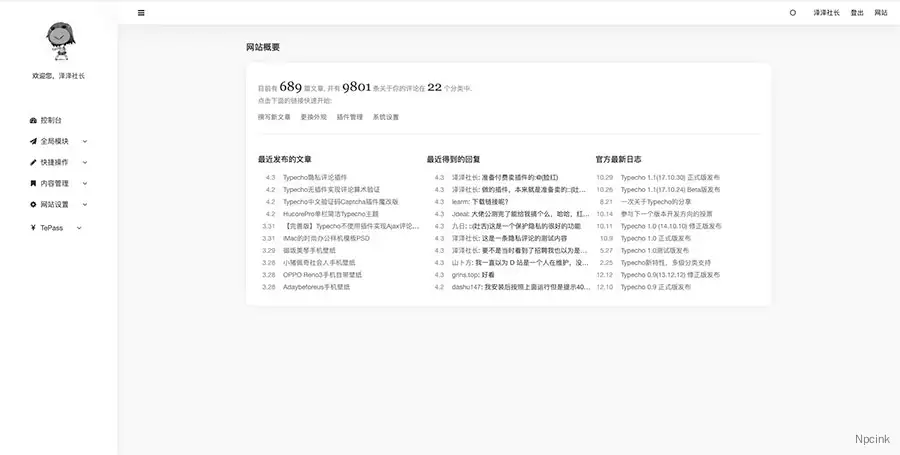This screenshot has width=900, height=455.
Task: Expand the 网站设置 chevron
Action: pos(85,204)
